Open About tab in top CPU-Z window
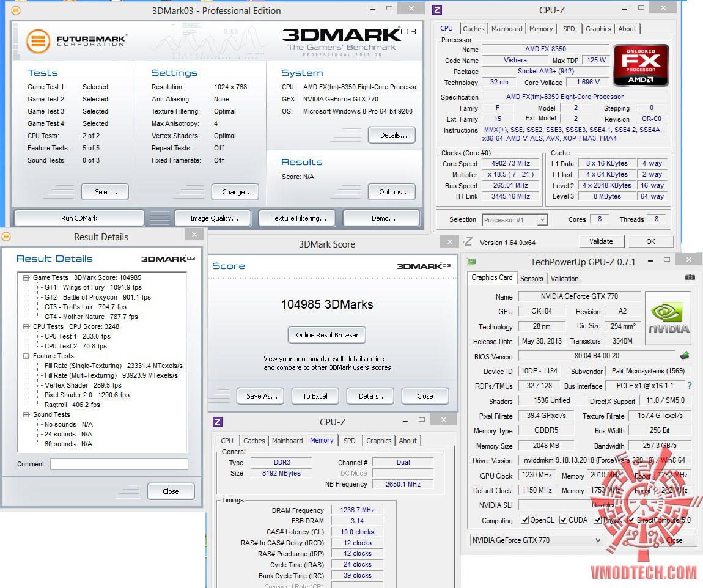Image resolution: width=703 pixels, height=588 pixels. point(627,29)
